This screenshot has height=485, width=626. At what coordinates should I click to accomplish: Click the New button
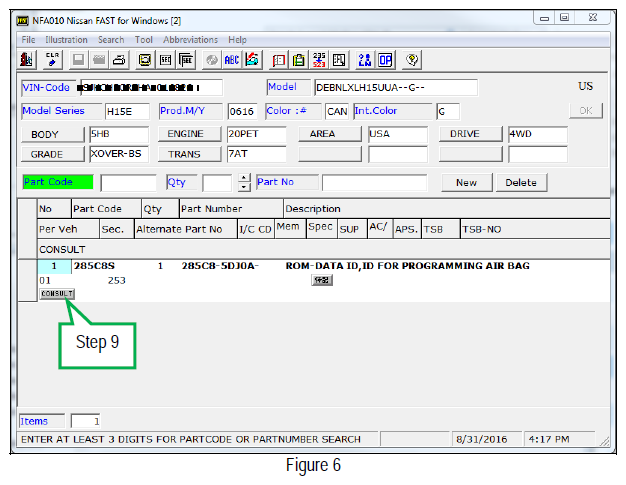coord(467,183)
